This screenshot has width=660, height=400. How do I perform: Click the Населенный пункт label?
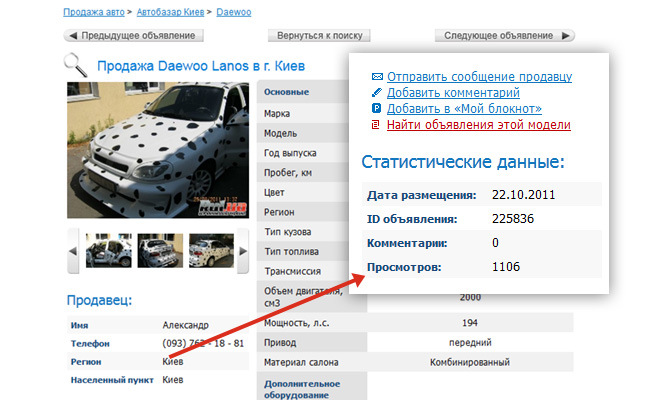coord(112,380)
